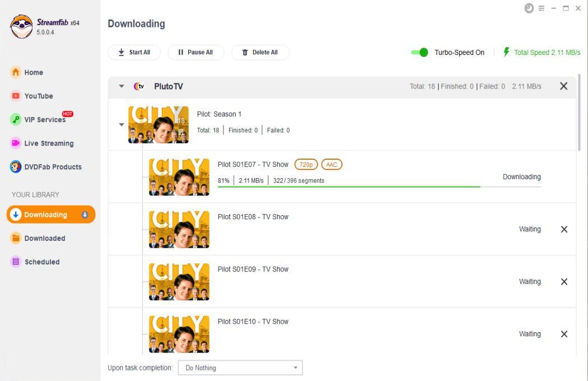Image resolution: width=588 pixels, height=381 pixels.
Task: Click the Scheduled list icon
Action: pos(15,262)
